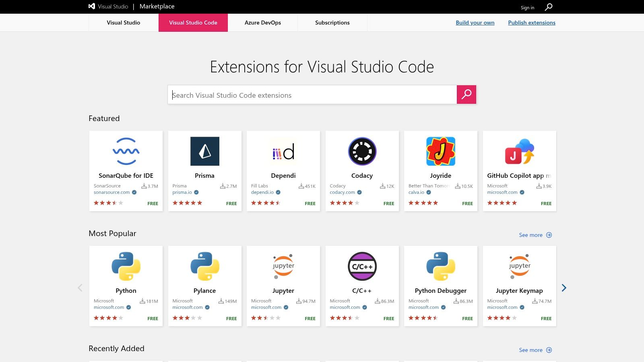Screen dimensions: 644x362
Task: Expand Recently Added with See more
Action: click(x=535, y=350)
